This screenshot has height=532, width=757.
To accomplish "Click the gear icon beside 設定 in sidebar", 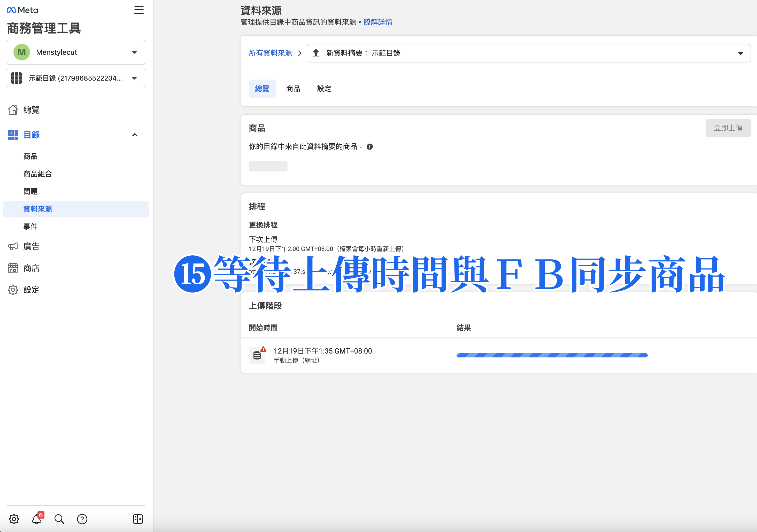I will [x=13, y=290].
